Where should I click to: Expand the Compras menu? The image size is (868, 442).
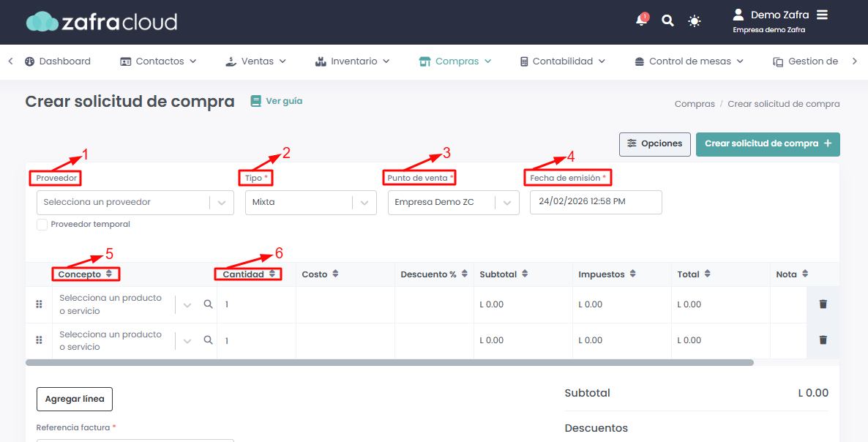click(455, 61)
